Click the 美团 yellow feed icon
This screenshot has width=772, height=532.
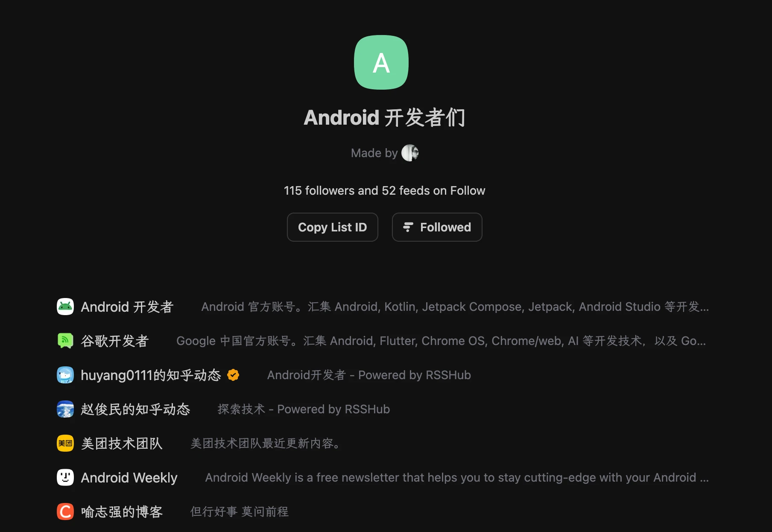[65, 443]
